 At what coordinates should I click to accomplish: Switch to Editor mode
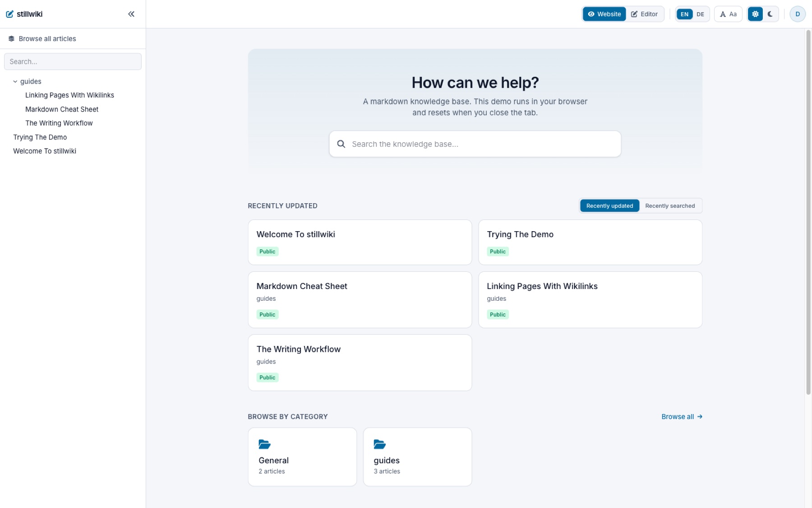pos(644,14)
